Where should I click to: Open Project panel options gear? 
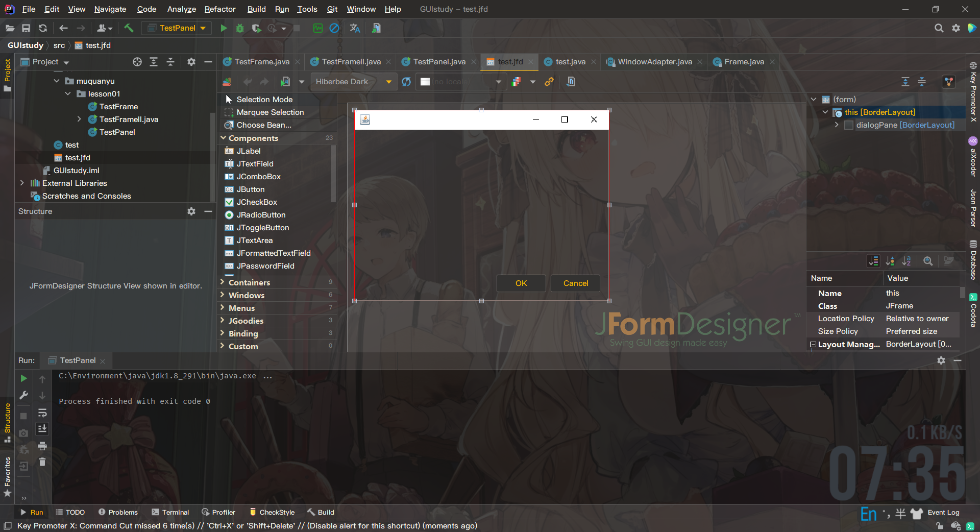[191, 62]
